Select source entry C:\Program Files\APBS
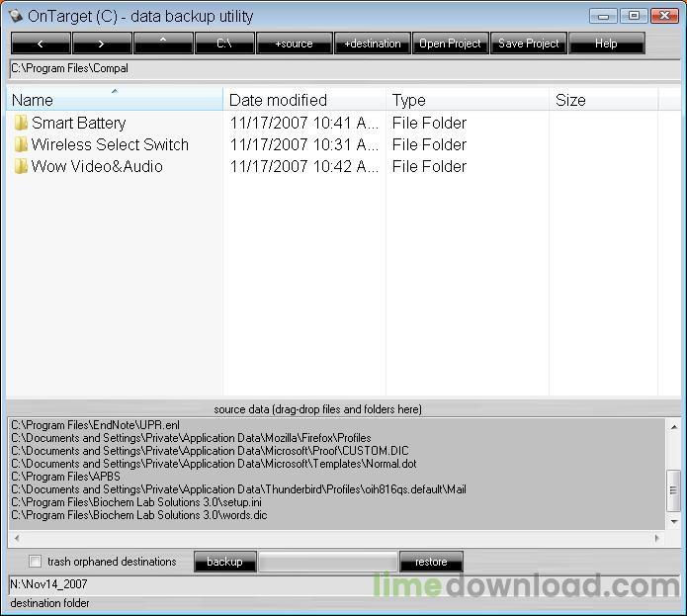This screenshot has width=687, height=616. pos(65,477)
